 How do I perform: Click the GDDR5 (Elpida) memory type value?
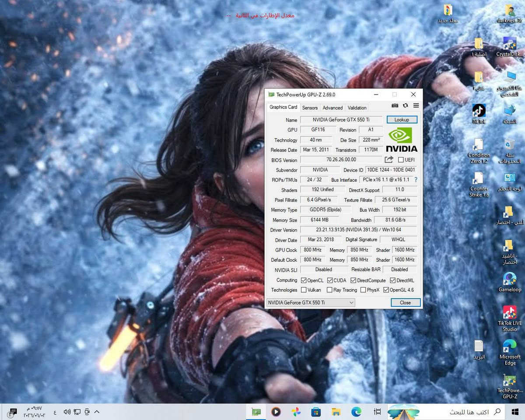[325, 210]
